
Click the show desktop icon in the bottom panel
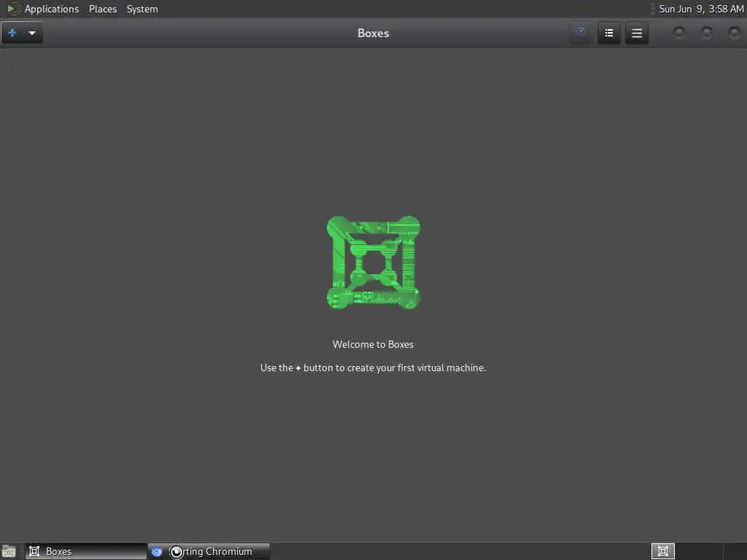(x=9, y=551)
